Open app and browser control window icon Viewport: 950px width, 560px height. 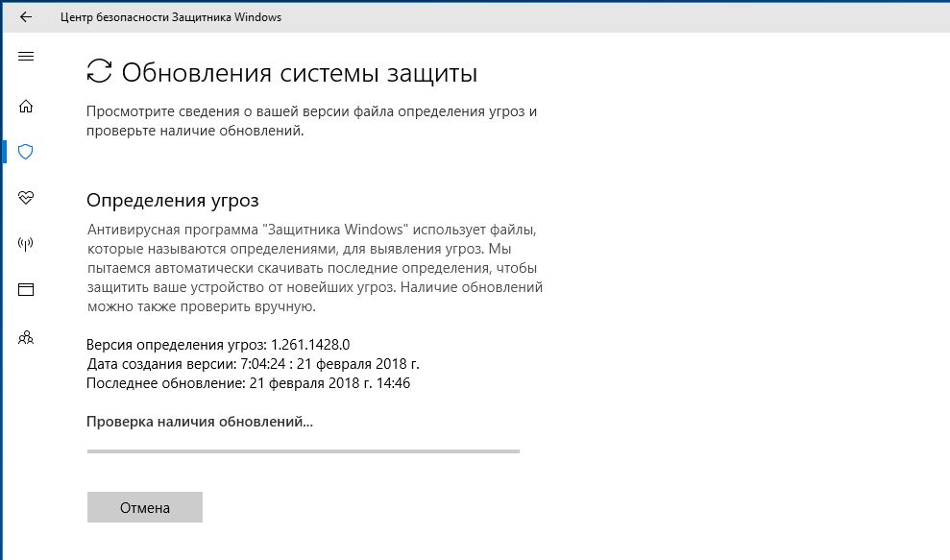point(25,290)
